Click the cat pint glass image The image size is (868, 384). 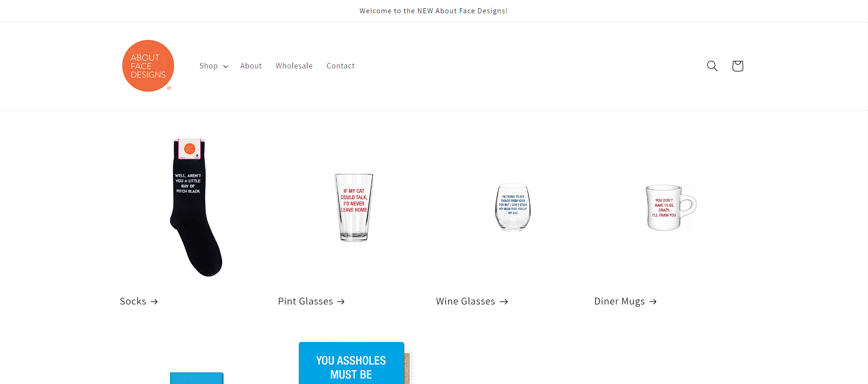click(x=354, y=207)
